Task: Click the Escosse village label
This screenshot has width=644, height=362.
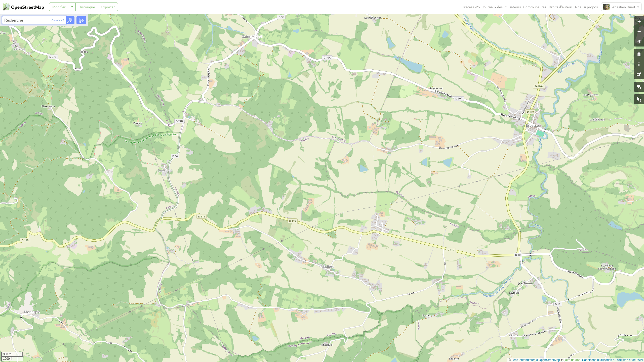Action: click(532, 125)
